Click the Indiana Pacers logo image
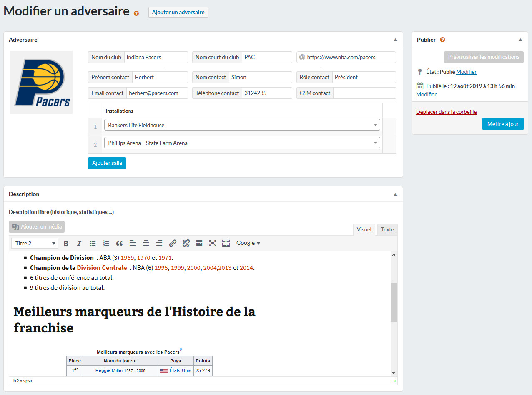Image resolution: width=532 pixels, height=395 pixels. pyautogui.click(x=41, y=83)
